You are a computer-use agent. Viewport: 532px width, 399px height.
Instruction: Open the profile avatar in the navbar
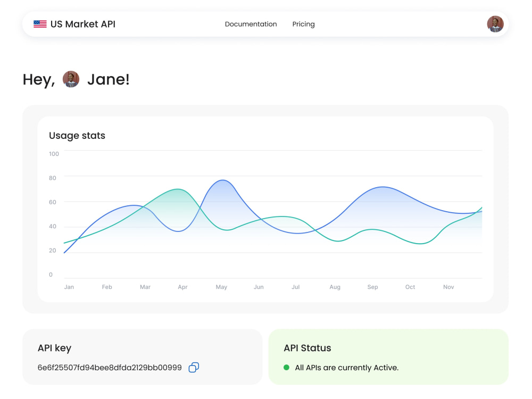tap(495, 24)
